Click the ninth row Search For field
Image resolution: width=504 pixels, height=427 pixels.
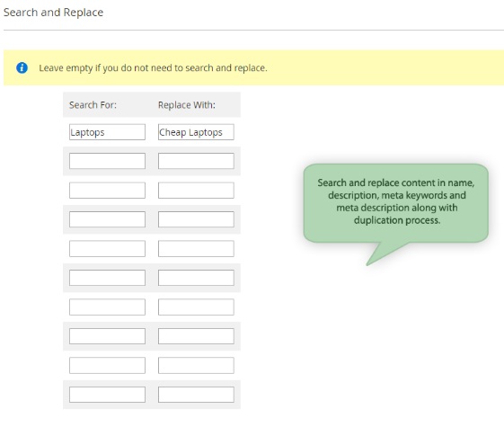107,365
